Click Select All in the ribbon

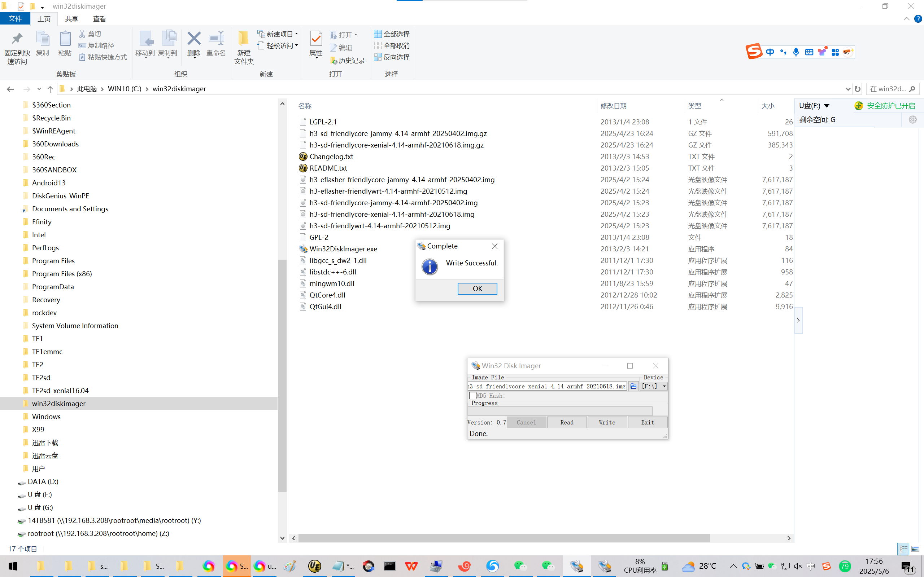pos(392,34)
